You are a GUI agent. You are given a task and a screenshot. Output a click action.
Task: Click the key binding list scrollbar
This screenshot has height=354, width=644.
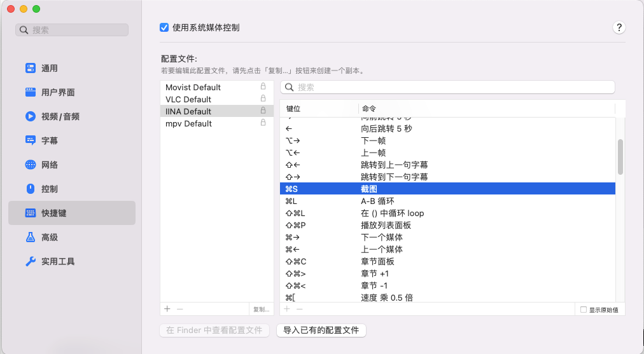click(x=620, y=156)
